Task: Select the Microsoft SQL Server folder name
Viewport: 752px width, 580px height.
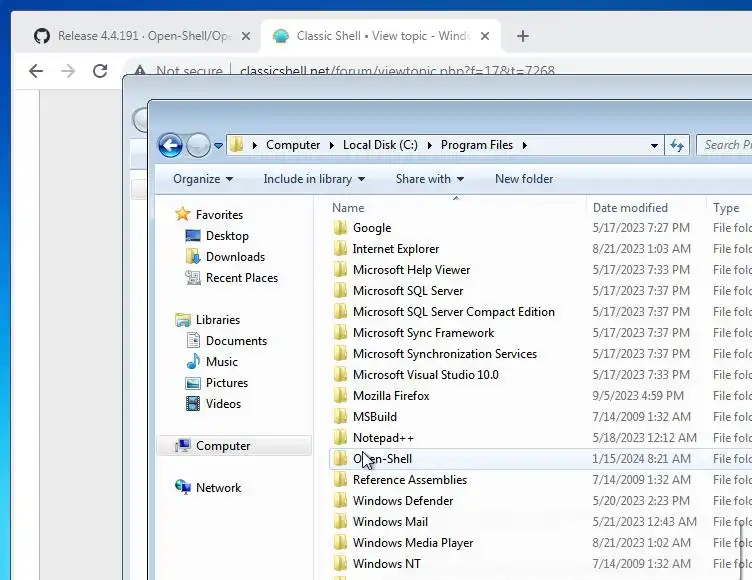Action: coord(408,291)
